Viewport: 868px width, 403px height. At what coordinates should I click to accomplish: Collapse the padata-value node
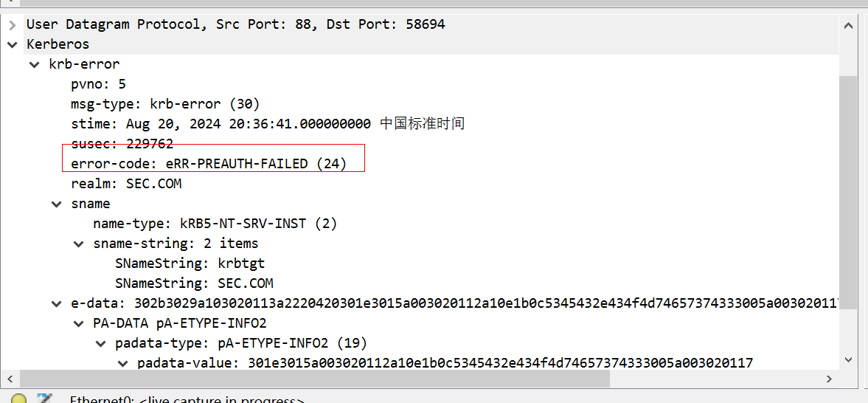click(x=122, y=363)
